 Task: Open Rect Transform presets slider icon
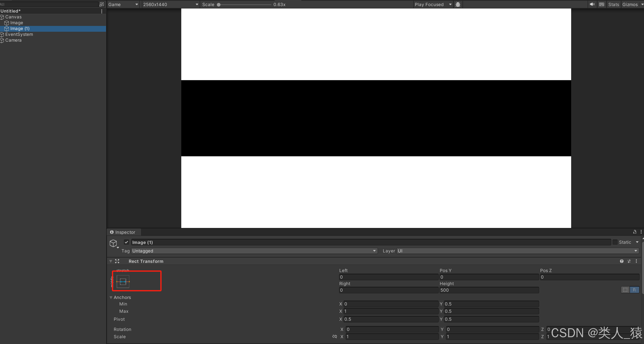(629, 261)
